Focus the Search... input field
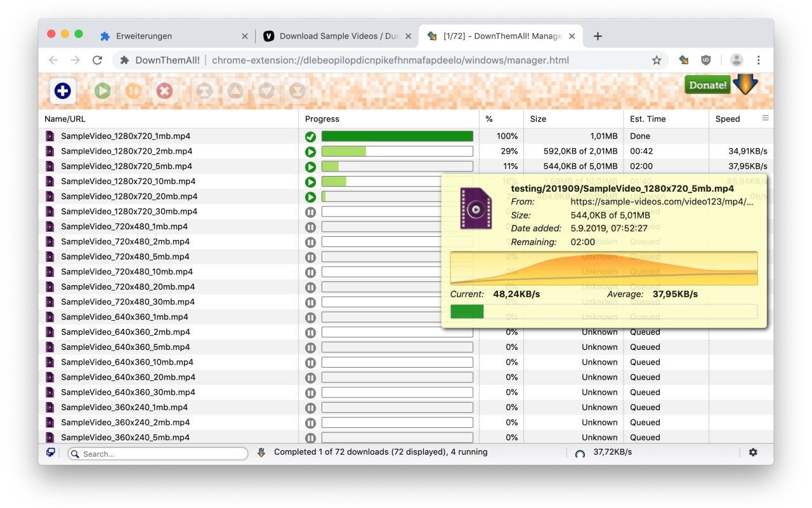Viewport: 812px width, 508px height. pyautogui.click(x=158, y=453)
